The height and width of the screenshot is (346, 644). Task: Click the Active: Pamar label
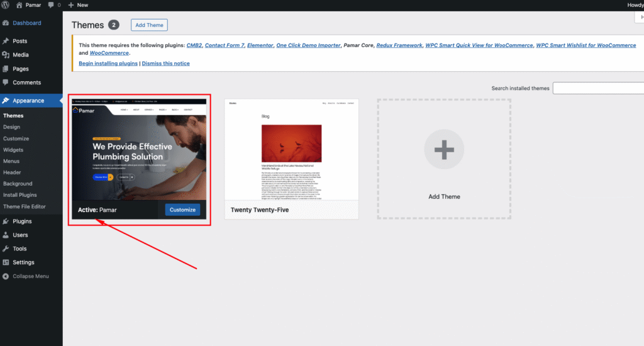pos(97,210)
